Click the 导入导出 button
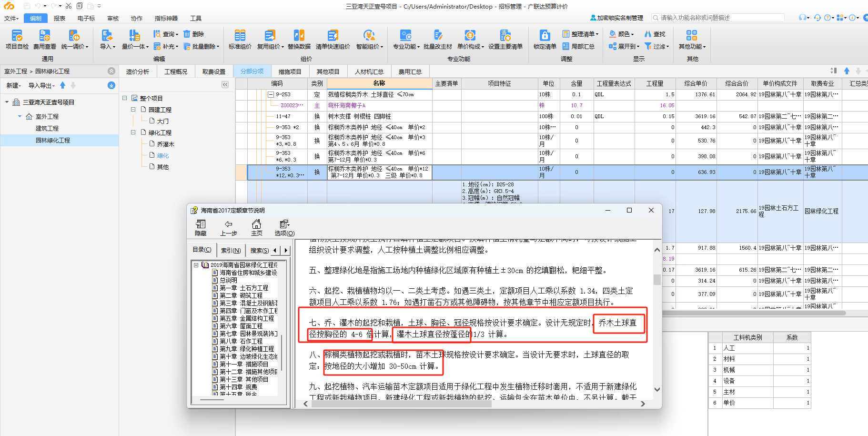868x436 pixels. pyautogui.click(x=41, y=85)
